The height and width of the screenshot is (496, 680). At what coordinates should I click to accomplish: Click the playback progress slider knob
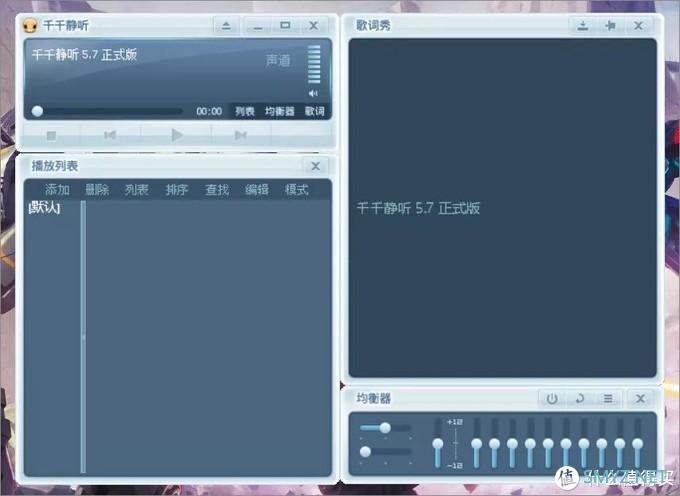[37, 111]
